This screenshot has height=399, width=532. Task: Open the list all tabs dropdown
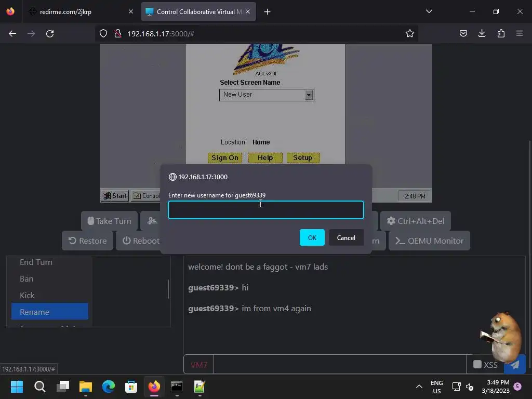429,11
